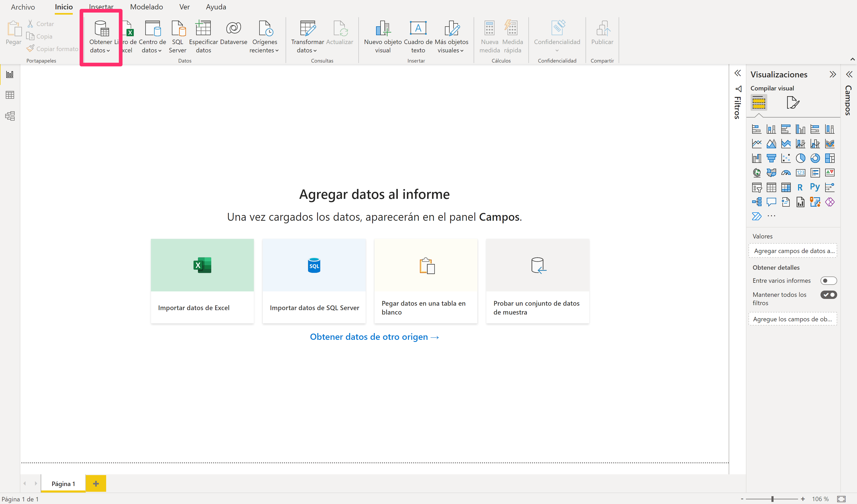The height and width of the screenshot is (504, 857).
Task: Expand the Campos pane
Action: tap(849, 75)
